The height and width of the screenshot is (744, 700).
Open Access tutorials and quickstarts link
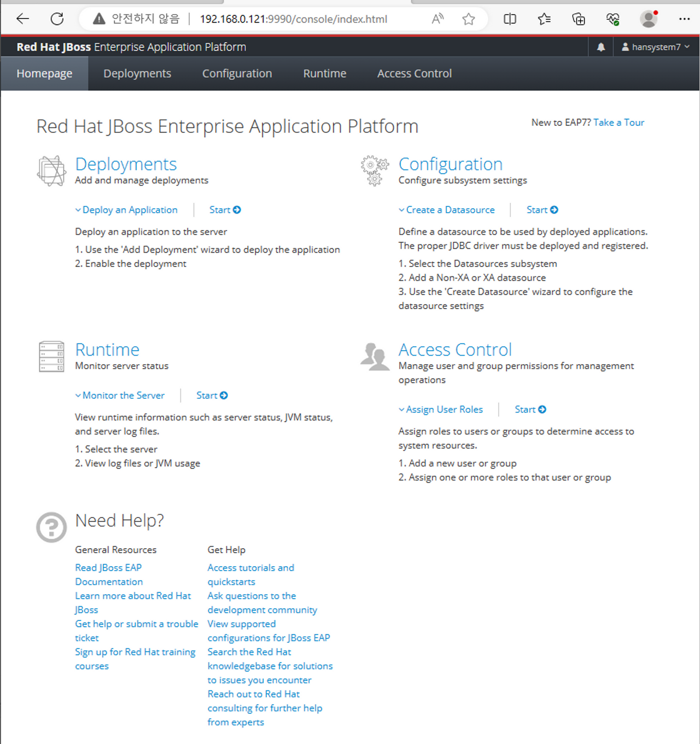(x=250, y=575)
